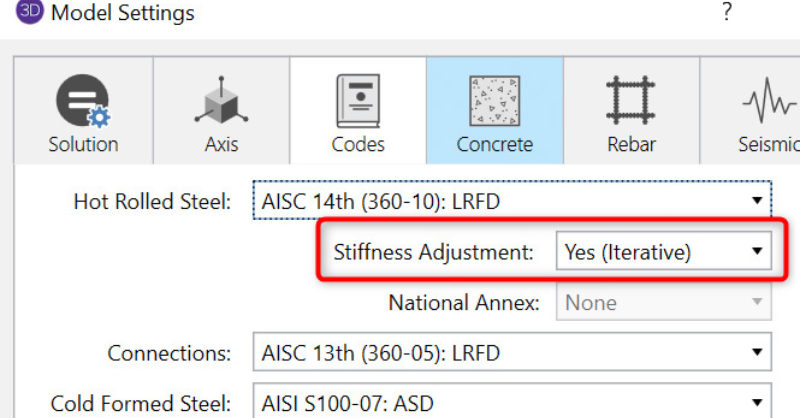Click the question mark help button

(x=727, y=13)
